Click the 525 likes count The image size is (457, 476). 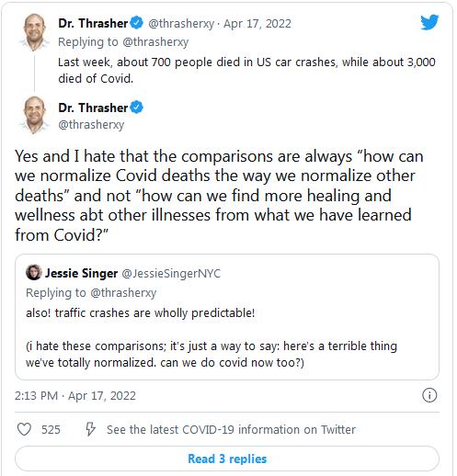coord(51,429)
